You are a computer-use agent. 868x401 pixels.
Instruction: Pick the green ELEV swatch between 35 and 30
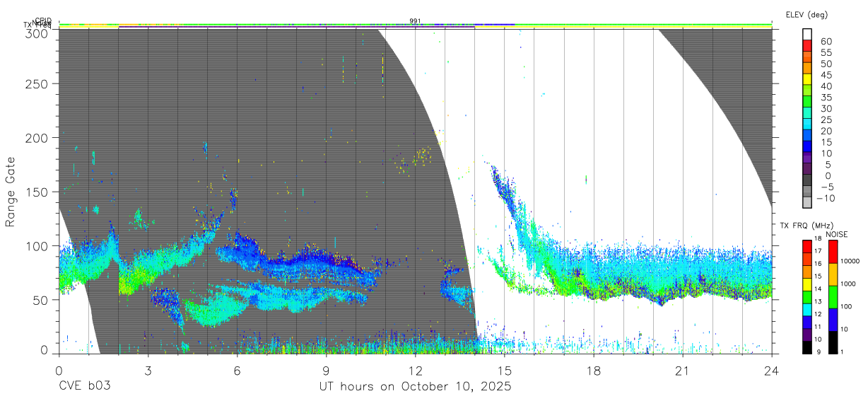[x=807, y=102]
